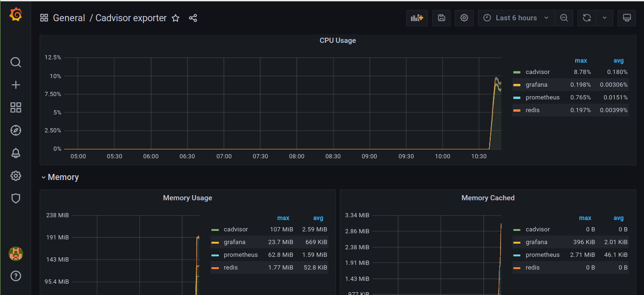
Task: Share the dashboard using the share icon
Action: pos(193,18)
